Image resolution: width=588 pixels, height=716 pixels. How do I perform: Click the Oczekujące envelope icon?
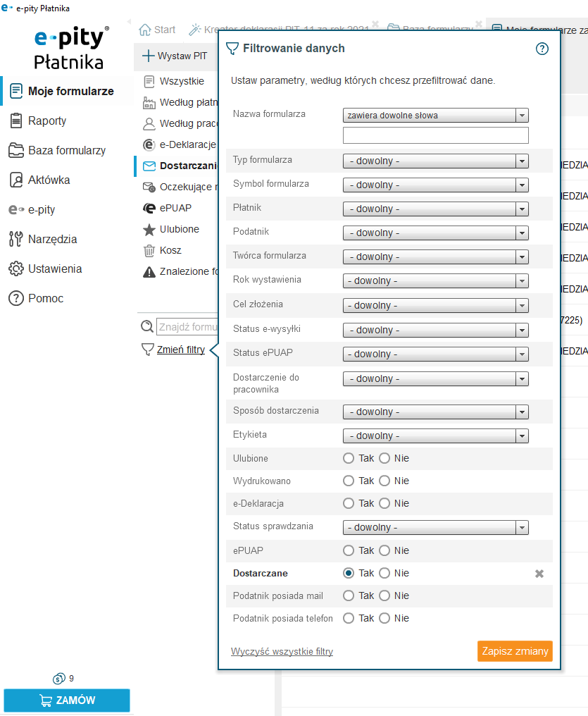[149, 187]
